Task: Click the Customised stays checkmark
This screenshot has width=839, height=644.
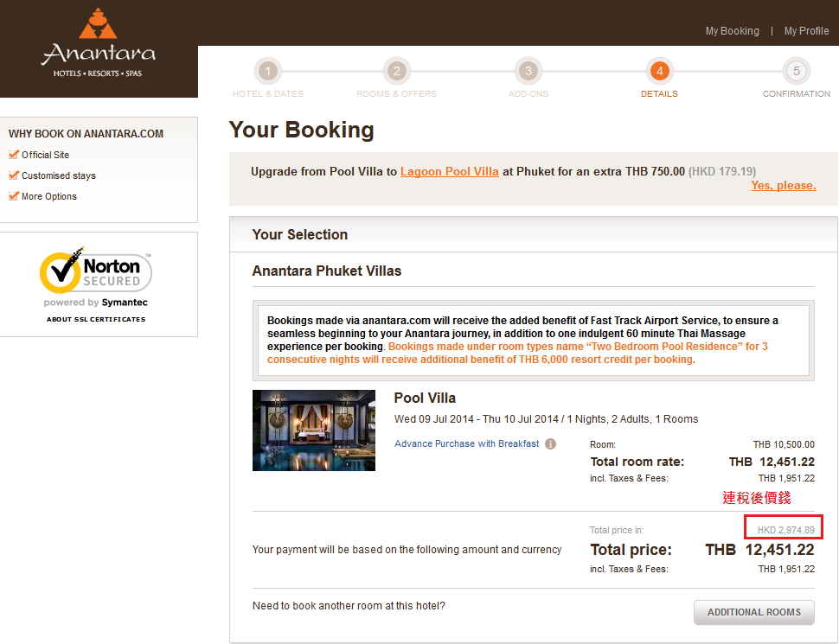Action: click(x=14, y=175)
